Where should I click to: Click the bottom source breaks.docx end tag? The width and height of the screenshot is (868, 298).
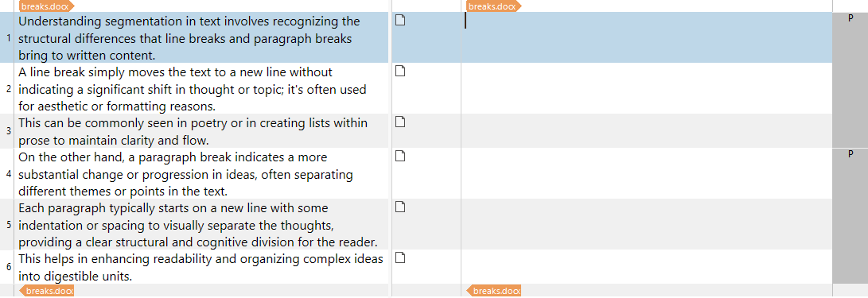point(46,291)
